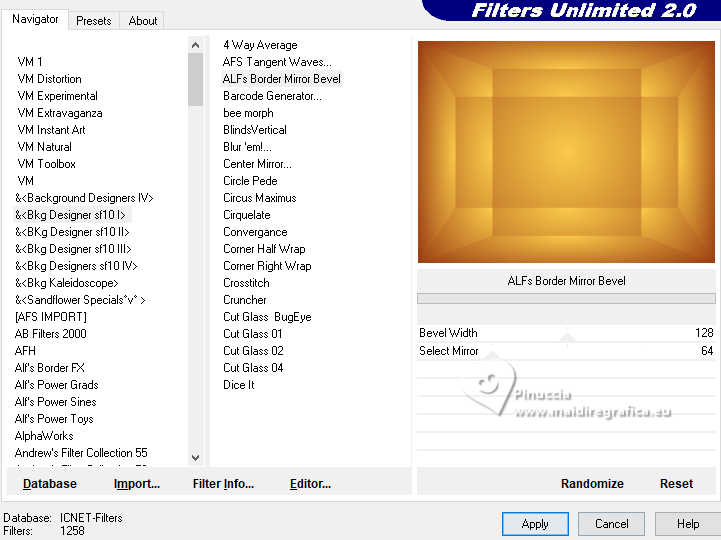The height and width of the screenshot is (540, 721).
Task: Select the VM Experimental category
Action: [57, 96]
